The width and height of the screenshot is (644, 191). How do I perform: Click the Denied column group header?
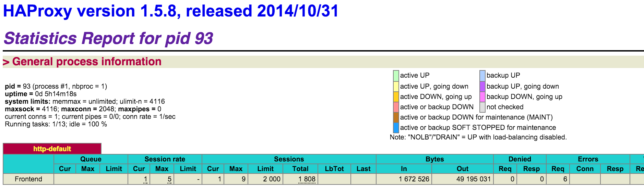(520, 159)
